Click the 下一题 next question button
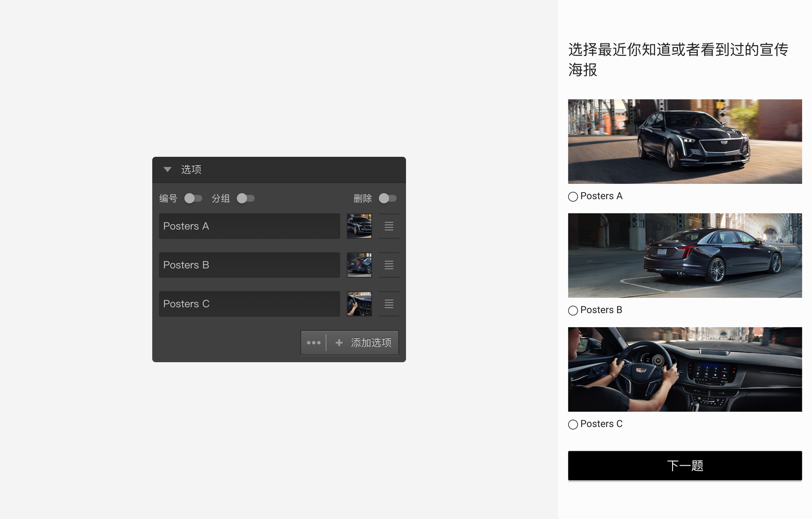Screen dimensions: 812x519 685,466
